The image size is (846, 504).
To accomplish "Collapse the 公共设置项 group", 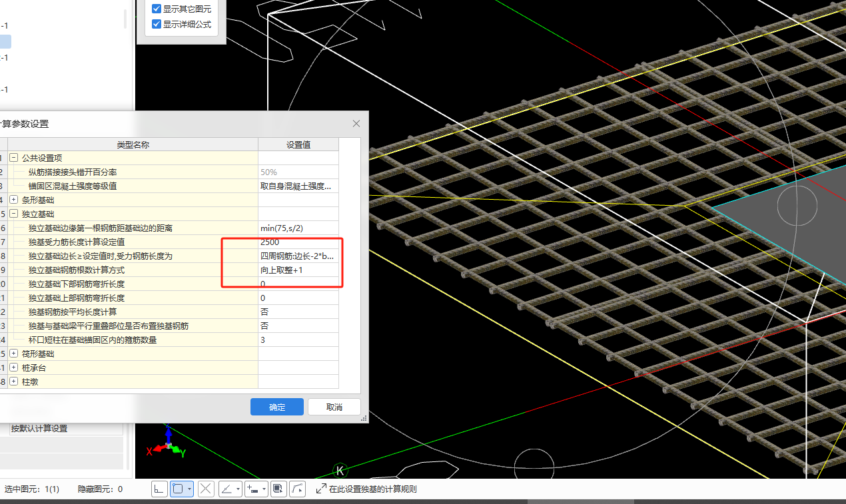I will pyautogui.click(x=13, y=158).
